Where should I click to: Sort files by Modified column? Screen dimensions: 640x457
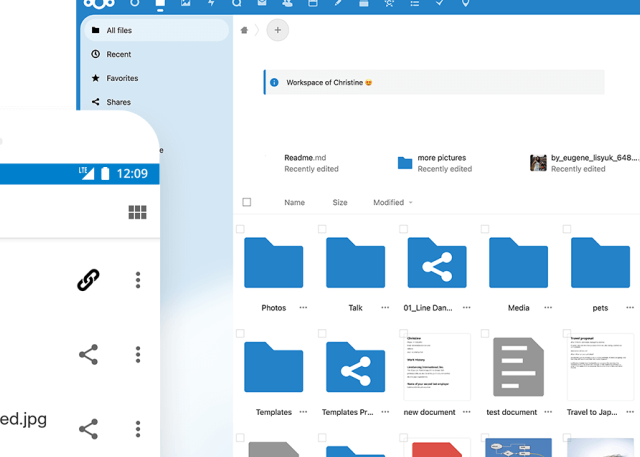coord(388,202)
